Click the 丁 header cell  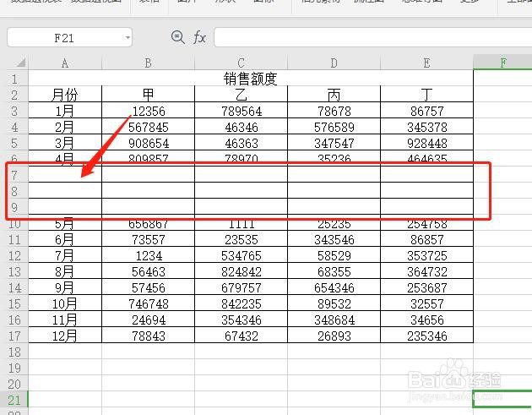(426, 95)
